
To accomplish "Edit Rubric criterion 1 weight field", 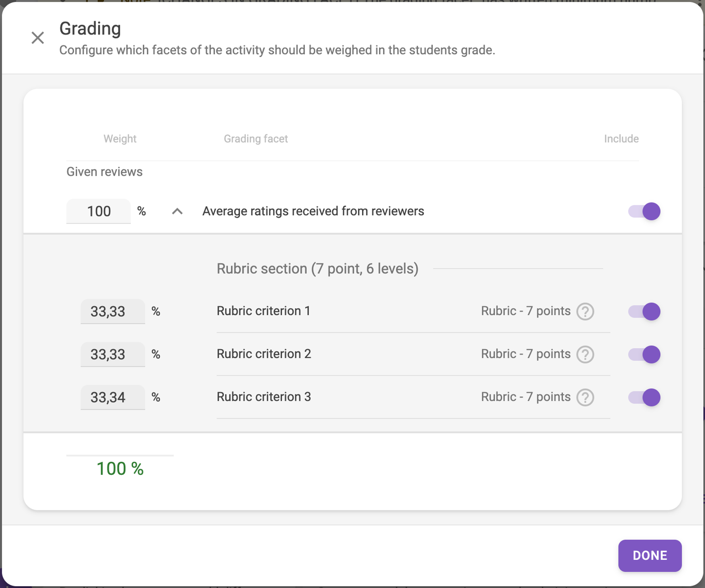I will (x=113, y=311).
